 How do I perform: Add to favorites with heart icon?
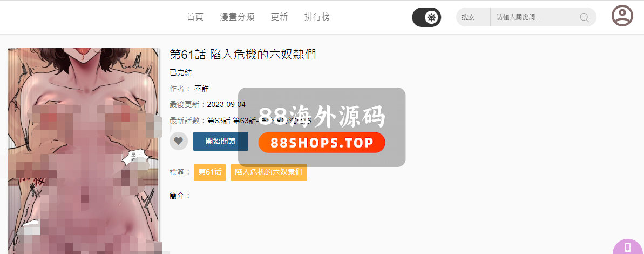click(178, 141)
